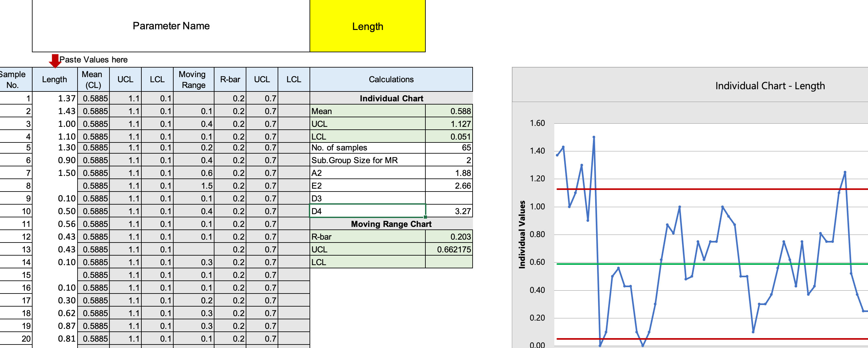This screenshot has width=868, height=348.
Task: Click the No. of samples cell showing 65
Action: pos(448,148)
